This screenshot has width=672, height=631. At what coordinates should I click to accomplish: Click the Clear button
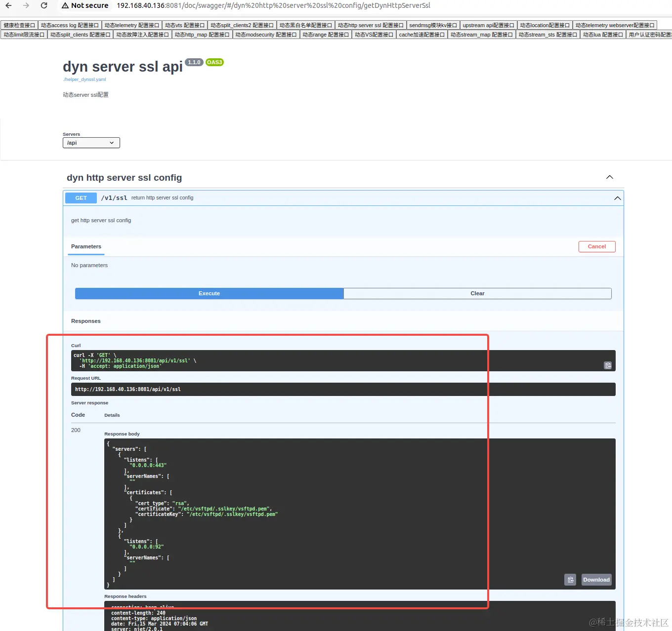pyautogui.click(x=477, y=293)
